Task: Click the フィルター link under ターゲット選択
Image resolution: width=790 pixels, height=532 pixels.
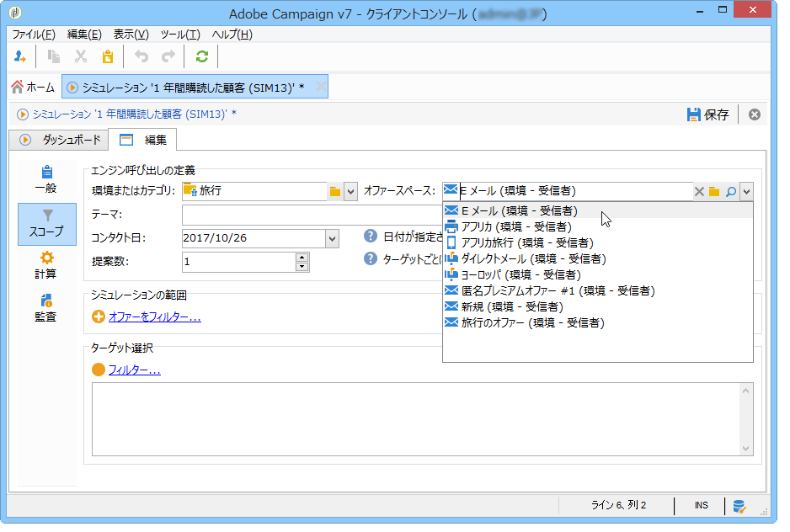Action: click(x=135, y=370)
